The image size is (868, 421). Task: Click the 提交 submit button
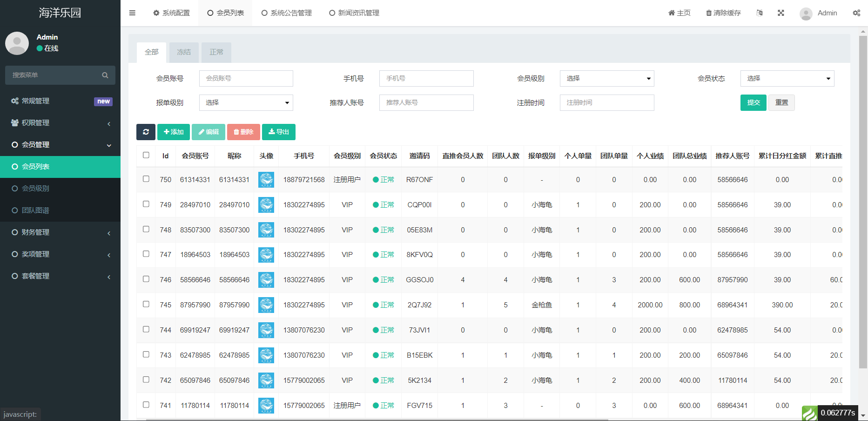[754, 102]
